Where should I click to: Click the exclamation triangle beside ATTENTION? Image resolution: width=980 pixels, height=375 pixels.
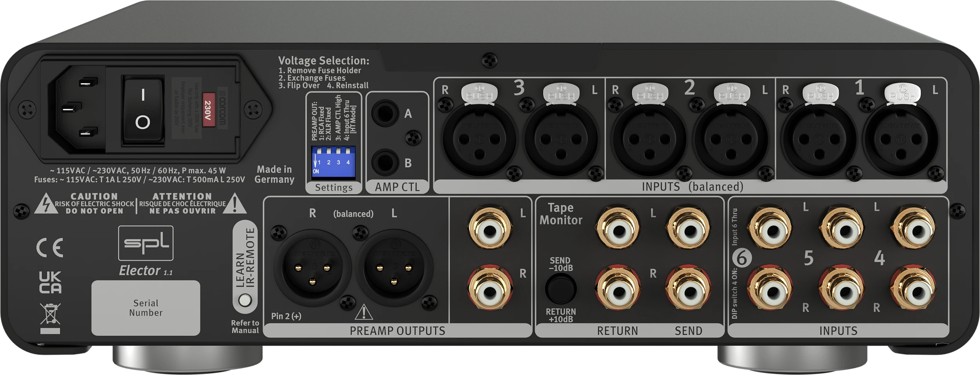234,204
